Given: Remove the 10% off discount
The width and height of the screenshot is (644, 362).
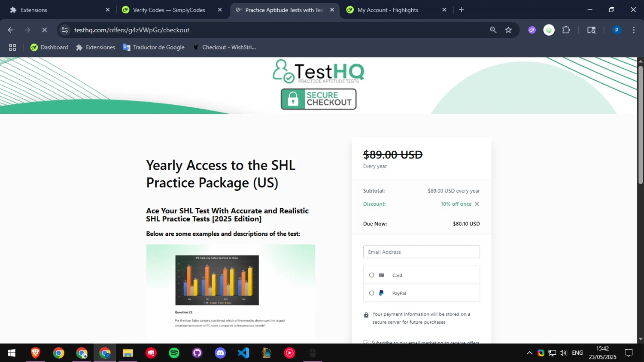Looking at the screenshot, I should pyautogui.click(x=477, y=204).
